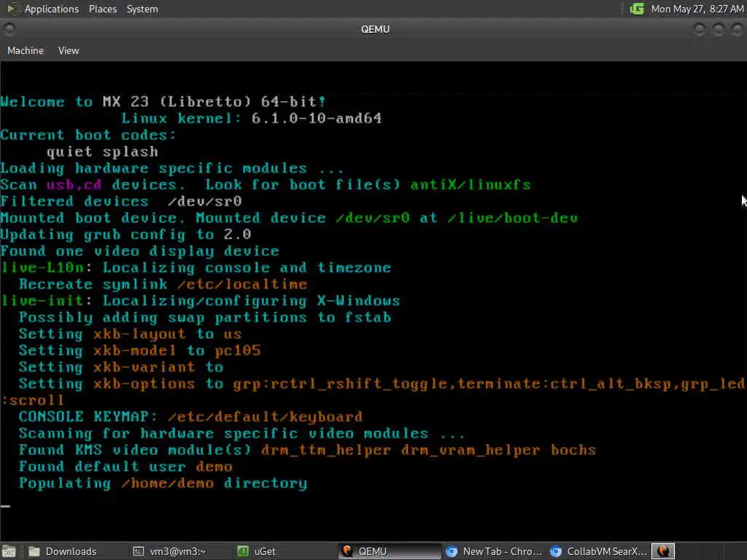Click the 'live-init' label
Image resolution: width=747 pixels, height=560 pixels.
tap(42, 301)
